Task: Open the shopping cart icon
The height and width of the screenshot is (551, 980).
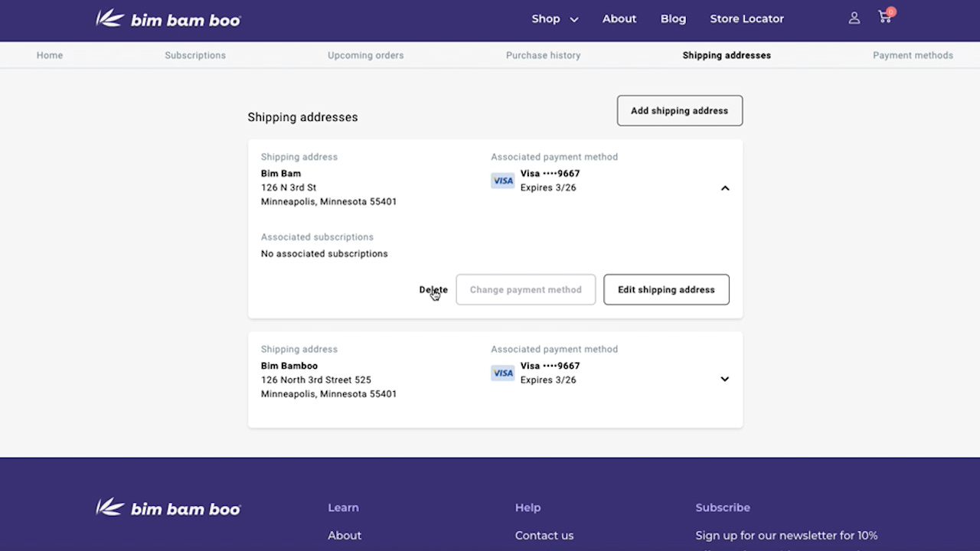Action: pyautogui.click(x=886, y=17)
